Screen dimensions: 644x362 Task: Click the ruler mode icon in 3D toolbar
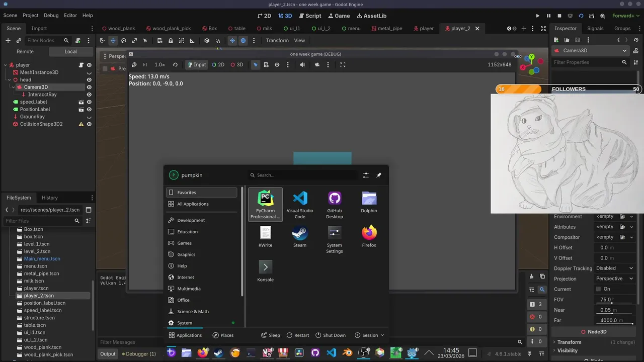tap(192, 40)
